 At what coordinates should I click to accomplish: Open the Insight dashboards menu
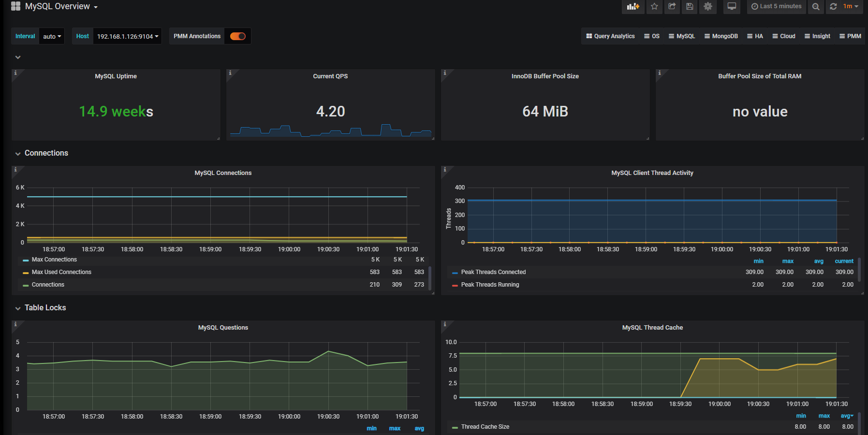point(817,36)
